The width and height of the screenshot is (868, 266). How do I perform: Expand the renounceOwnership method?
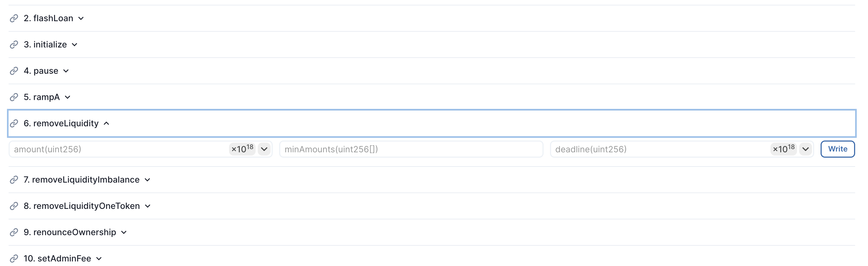124,232
